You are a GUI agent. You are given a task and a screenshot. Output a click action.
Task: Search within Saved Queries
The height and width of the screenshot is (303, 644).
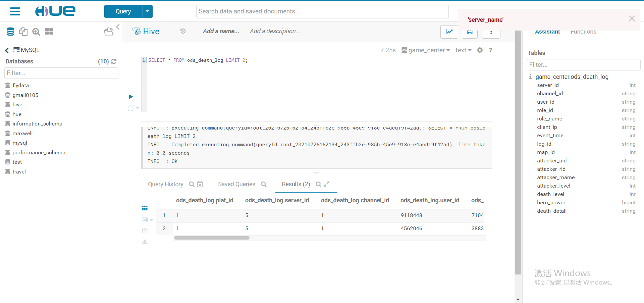(264, 184)
